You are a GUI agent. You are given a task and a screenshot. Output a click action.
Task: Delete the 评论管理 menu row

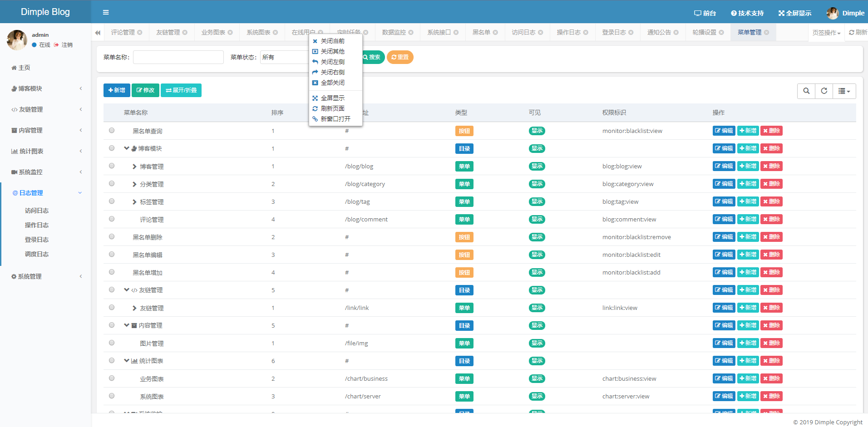click(771, 219)
